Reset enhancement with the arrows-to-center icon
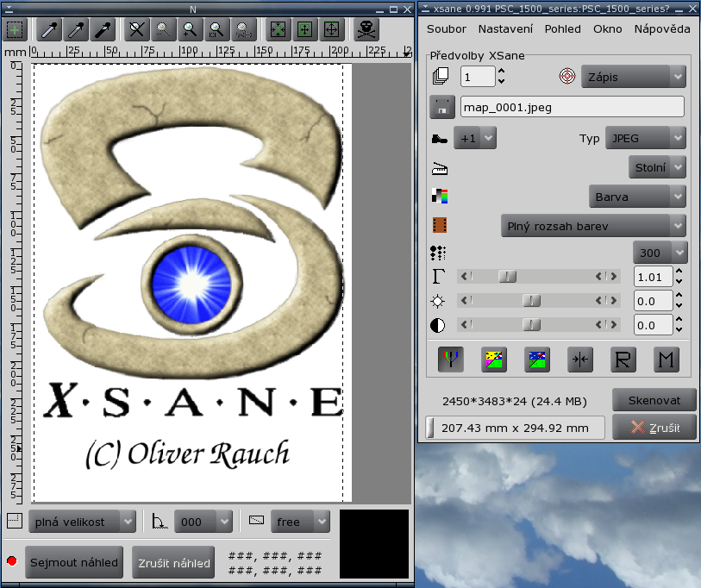Screen dimensions: 701x588 [579, 360]
